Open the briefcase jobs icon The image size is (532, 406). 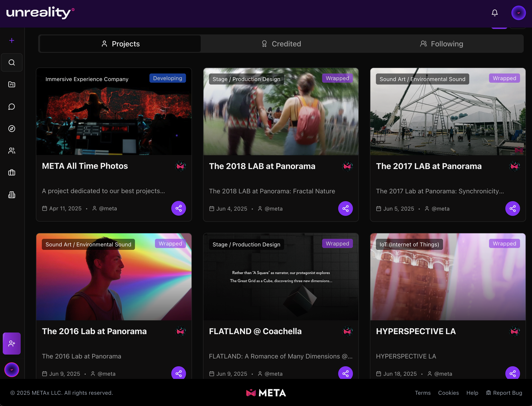pos(12,172)
